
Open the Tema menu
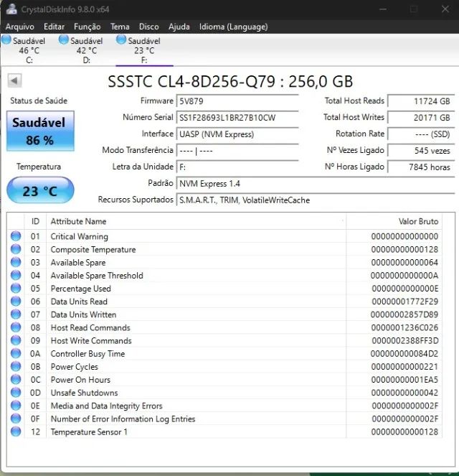[x=120, y=27]
